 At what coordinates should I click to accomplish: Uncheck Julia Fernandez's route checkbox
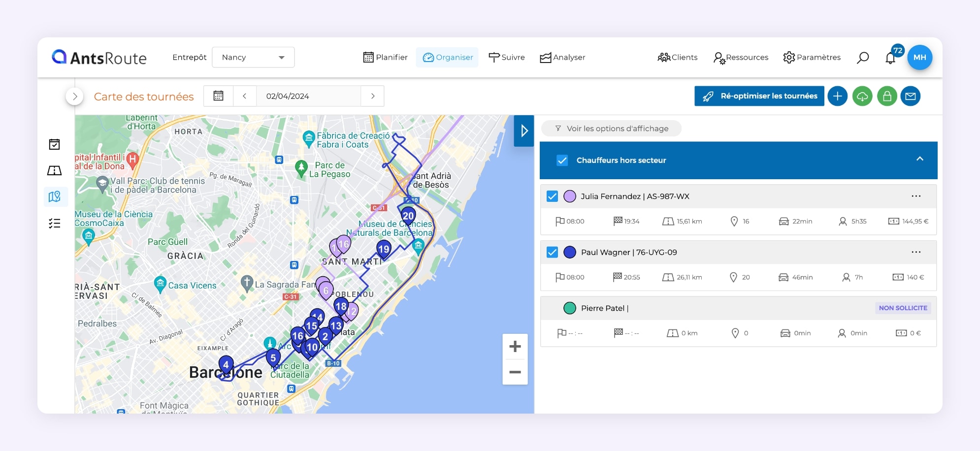[x=552, y=196]
